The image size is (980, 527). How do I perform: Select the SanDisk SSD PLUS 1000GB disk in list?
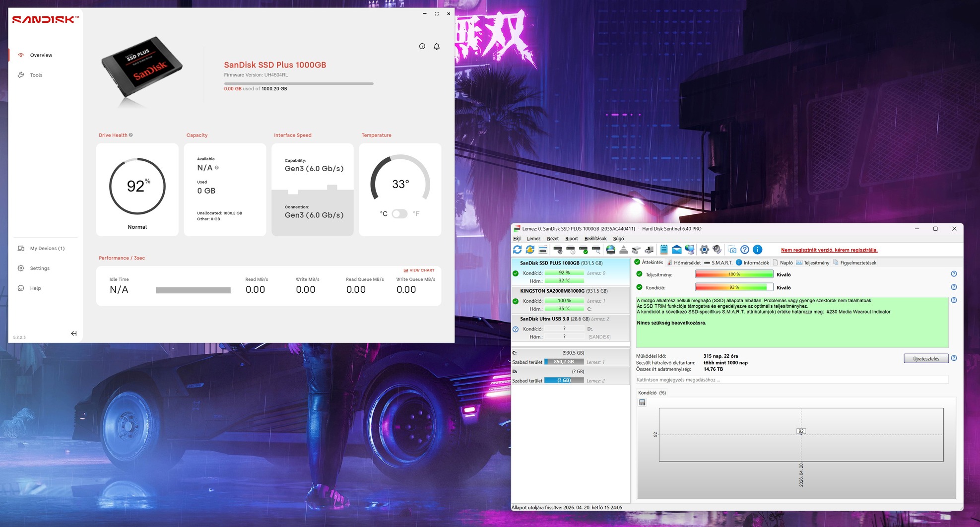point(571,272)
